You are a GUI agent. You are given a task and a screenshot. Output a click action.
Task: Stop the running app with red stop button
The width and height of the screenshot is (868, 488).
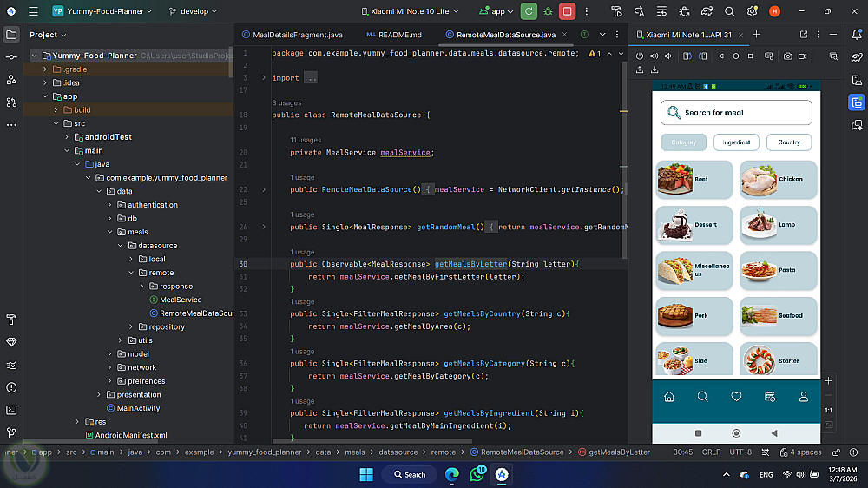[567, 11]
